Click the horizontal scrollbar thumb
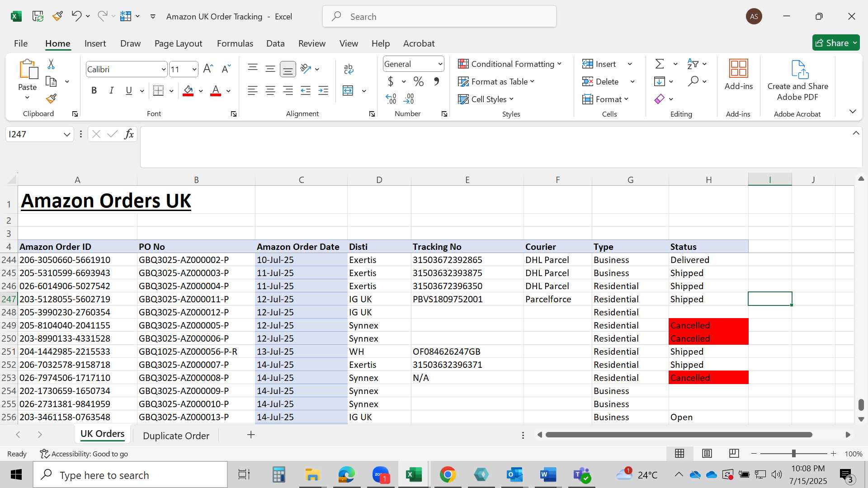 tap(679, 435)
